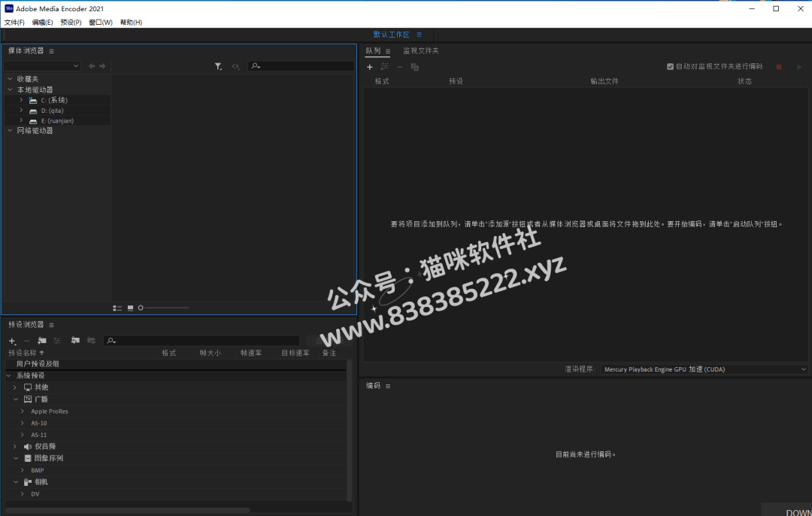Click the media browser search field
The height and width of the screenshot is (516, 812).
coord(301,66)
